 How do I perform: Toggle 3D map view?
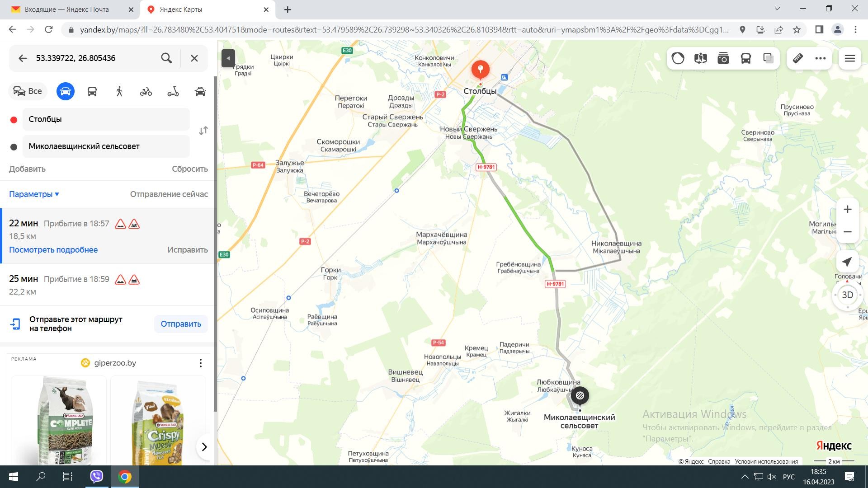[847, 295]
